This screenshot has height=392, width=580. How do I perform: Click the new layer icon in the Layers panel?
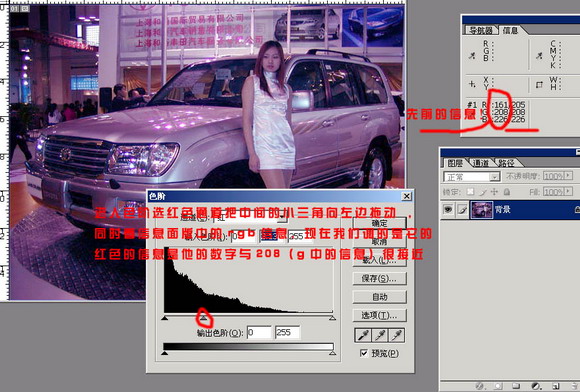[x=556, y=386]
